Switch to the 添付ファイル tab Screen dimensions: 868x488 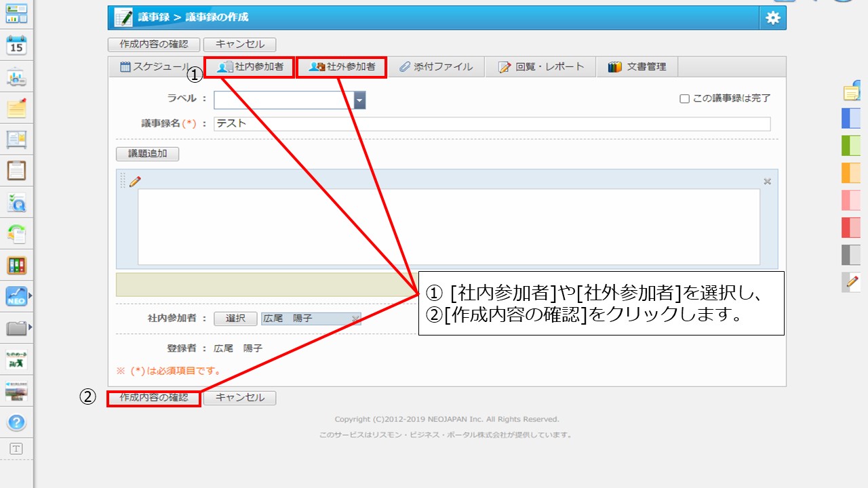435,66
